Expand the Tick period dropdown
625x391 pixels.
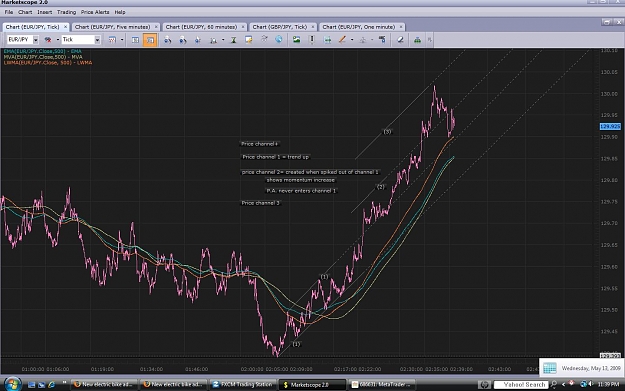[x=97, y=39]
